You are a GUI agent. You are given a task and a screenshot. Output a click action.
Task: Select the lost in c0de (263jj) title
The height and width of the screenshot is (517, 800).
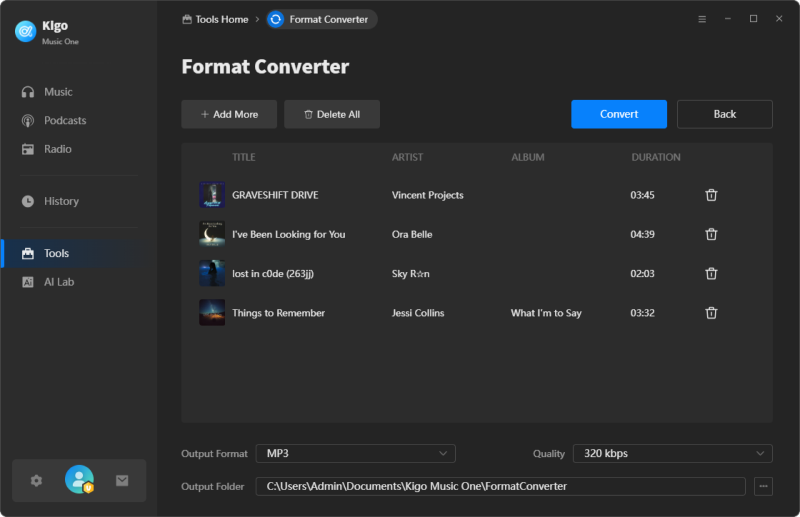coord(273,274)
